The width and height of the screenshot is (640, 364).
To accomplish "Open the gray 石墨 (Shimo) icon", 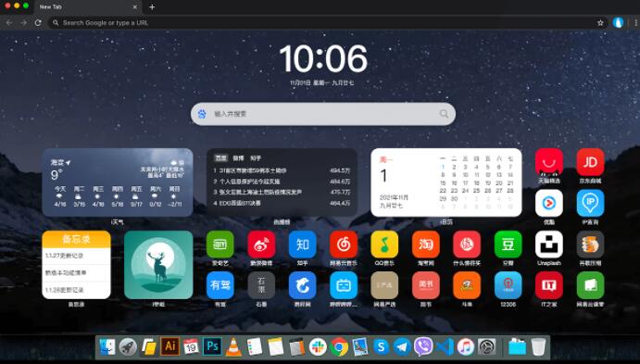I will pos(261,285).
